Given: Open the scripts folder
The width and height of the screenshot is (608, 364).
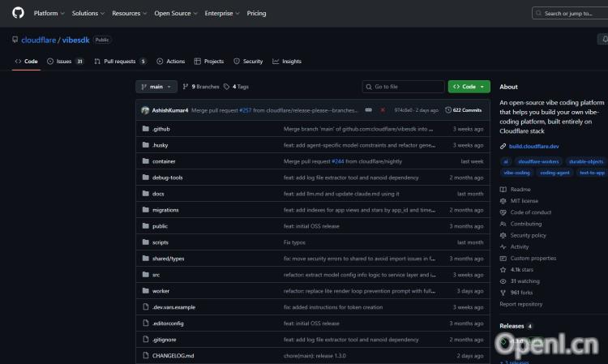Looking at the screenshot, I should (x=161, y=242).
